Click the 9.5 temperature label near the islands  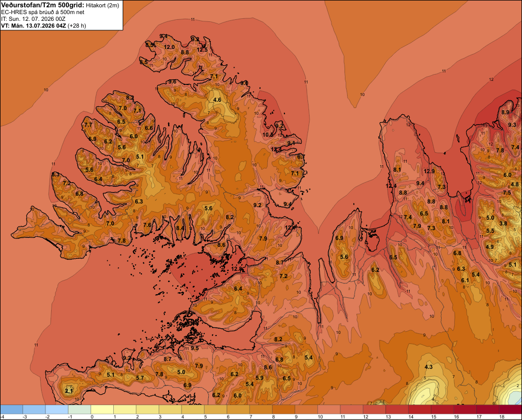[x=195, y=348]
